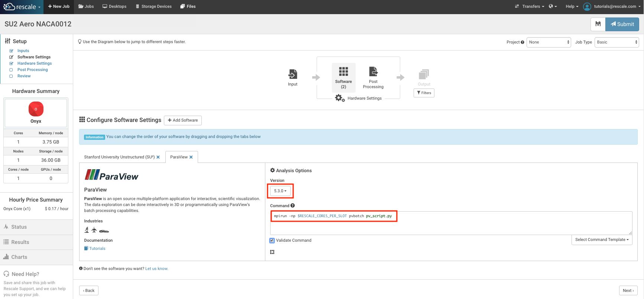This screenshot has height=299, width=644.
Task: Click the Command help question mark icon
Action: (x=293, y=206)
